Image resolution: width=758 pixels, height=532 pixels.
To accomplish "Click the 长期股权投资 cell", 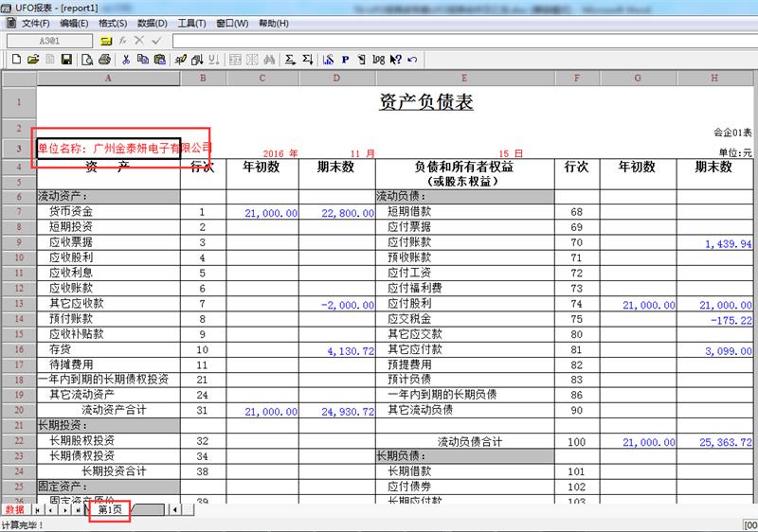I will click(108, 441).
